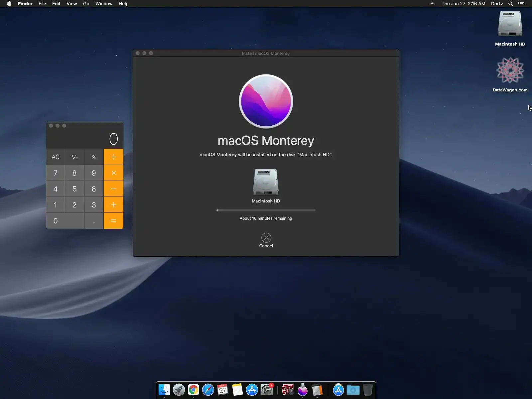532x399 pixels.
Task: Open Photo Booth from the Dock
Action: [x=288, y=390]
